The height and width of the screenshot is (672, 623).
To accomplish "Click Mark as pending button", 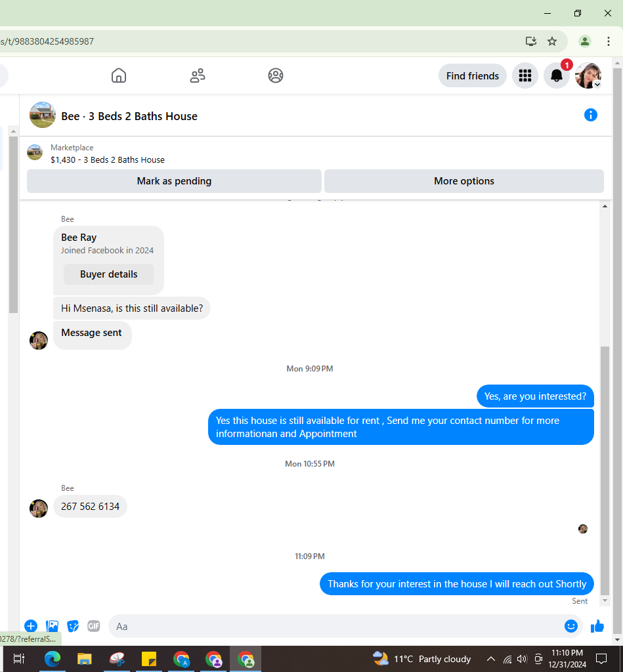I will coord(174,181).
